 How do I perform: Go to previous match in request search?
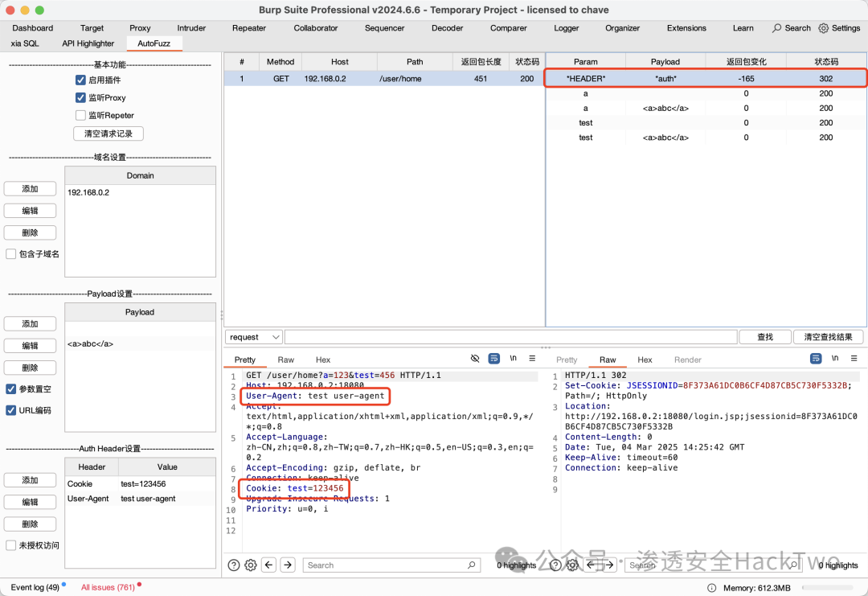pos(269,565)
